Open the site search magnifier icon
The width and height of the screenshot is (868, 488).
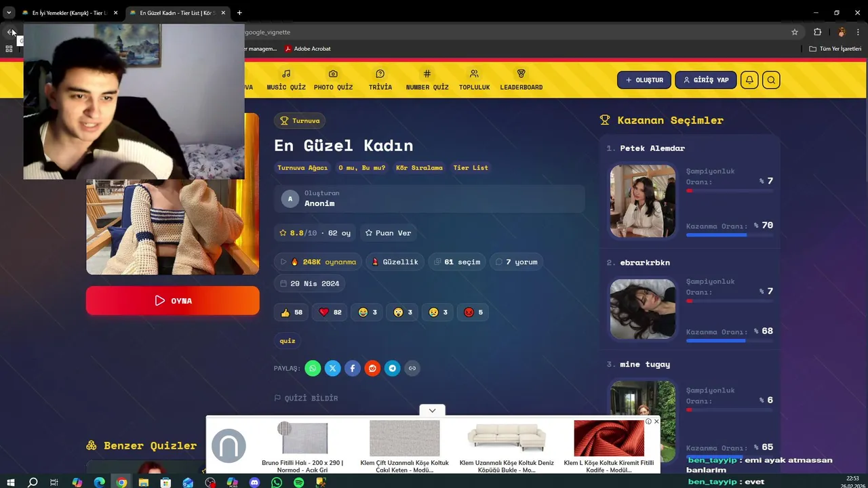771,80
